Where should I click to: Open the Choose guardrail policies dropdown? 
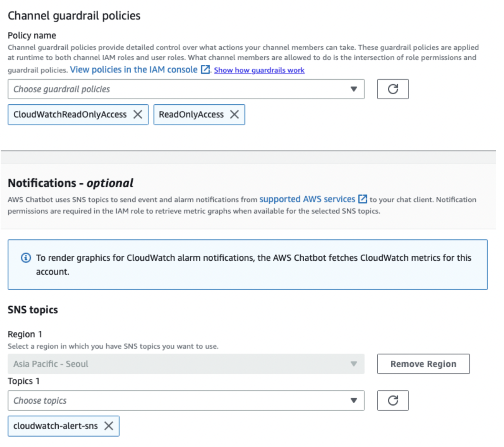pos(186,89)
